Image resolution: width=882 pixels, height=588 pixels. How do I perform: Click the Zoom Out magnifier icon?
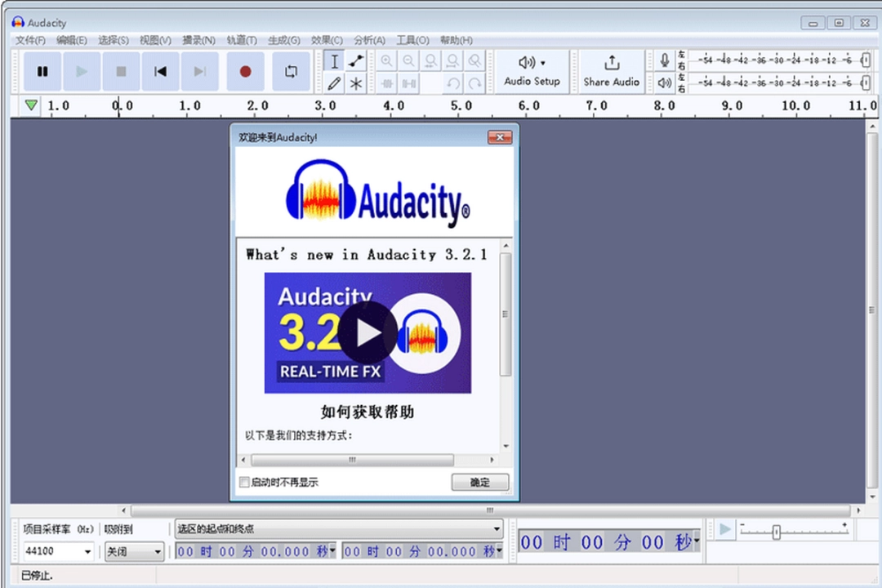(408, 60)
